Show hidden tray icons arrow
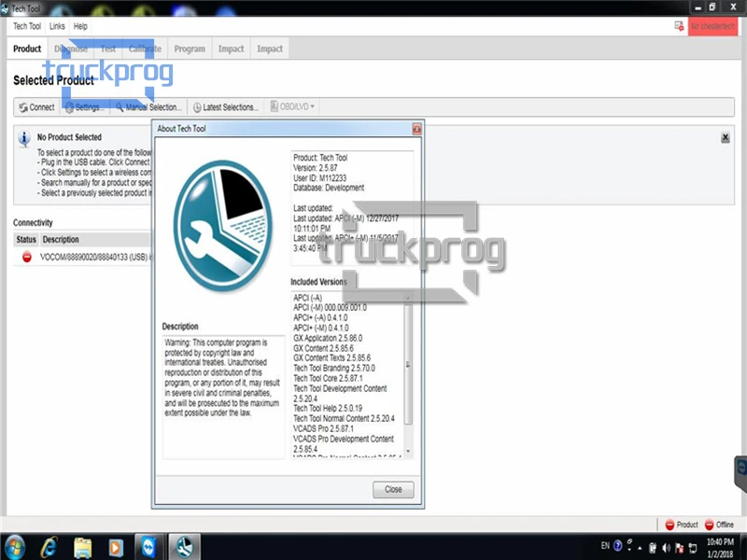 click(x=640, y=548)
